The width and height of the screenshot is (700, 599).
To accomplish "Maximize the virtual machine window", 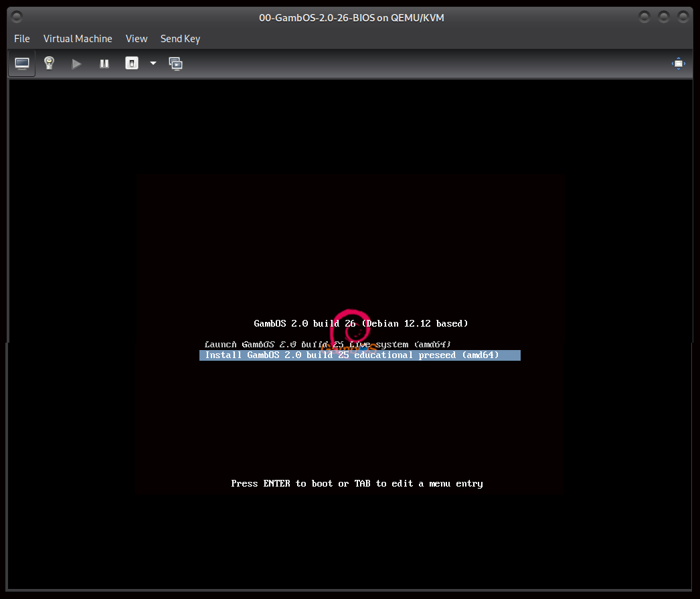I will point(664,17).
